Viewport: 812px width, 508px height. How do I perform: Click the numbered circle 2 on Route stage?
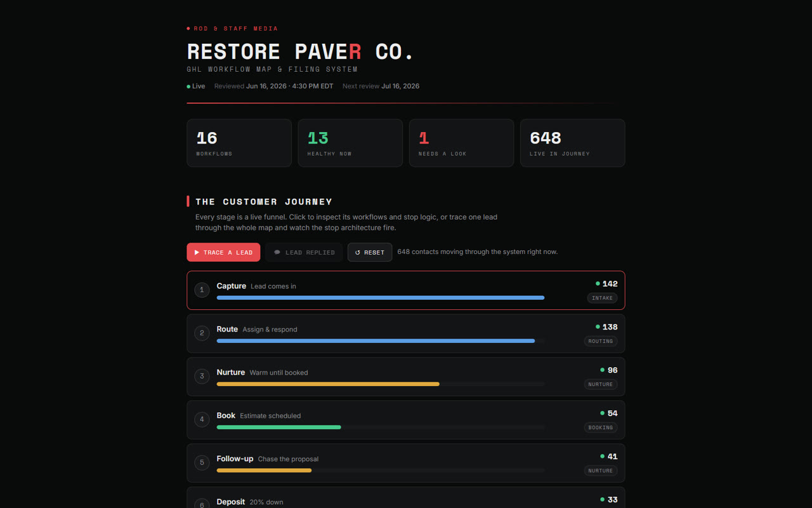202,333
